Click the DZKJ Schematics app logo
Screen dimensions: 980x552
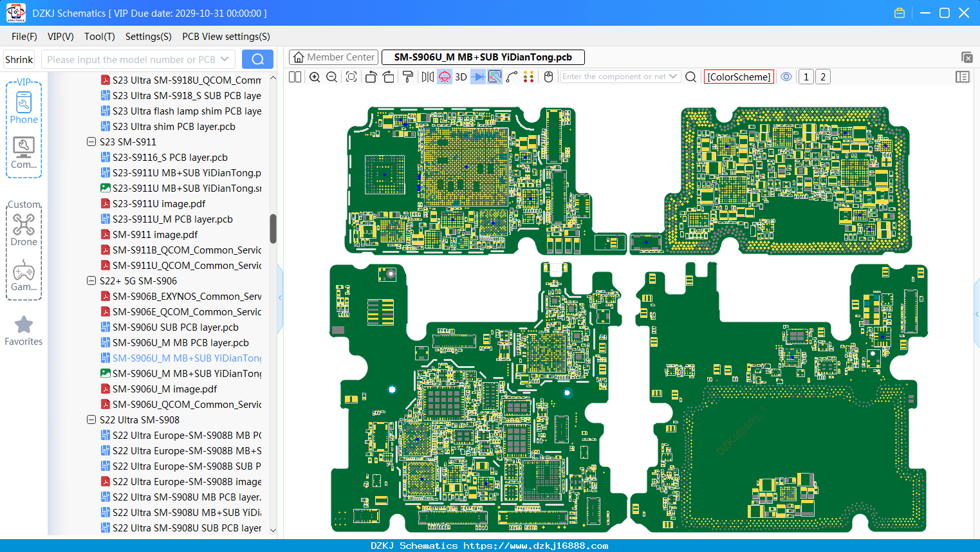15,13
